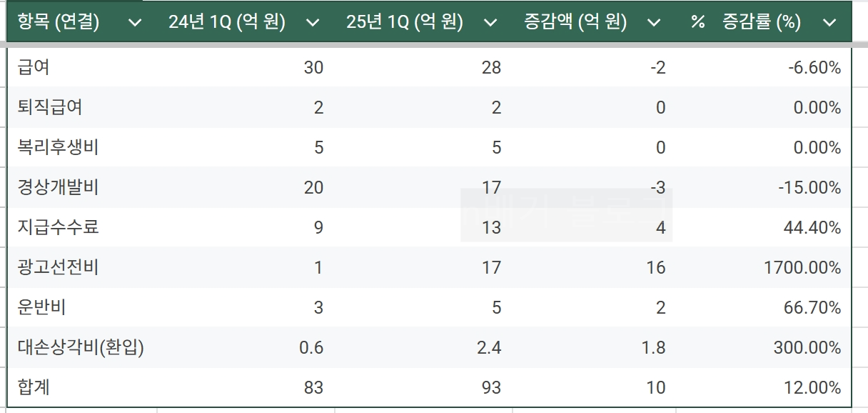Select the 광고선전비 row label
Viewport: 868px width, 413px height.
[x=59, y=267]
